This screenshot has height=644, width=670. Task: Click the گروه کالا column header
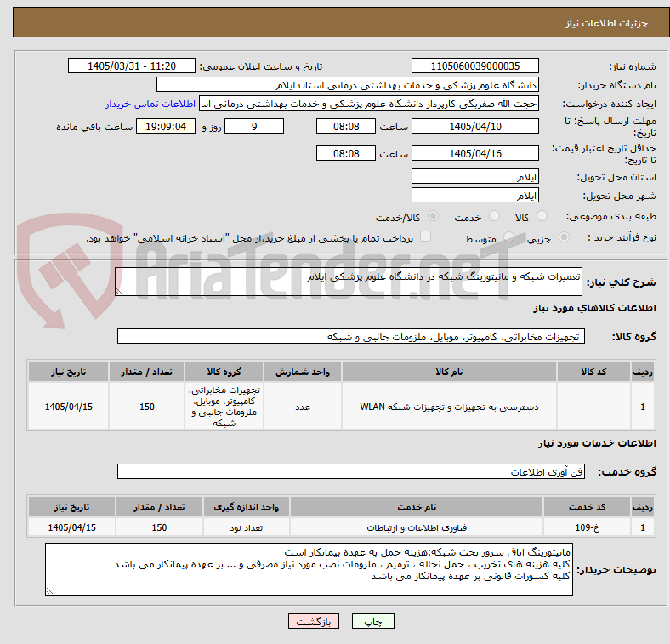[224, 372]
